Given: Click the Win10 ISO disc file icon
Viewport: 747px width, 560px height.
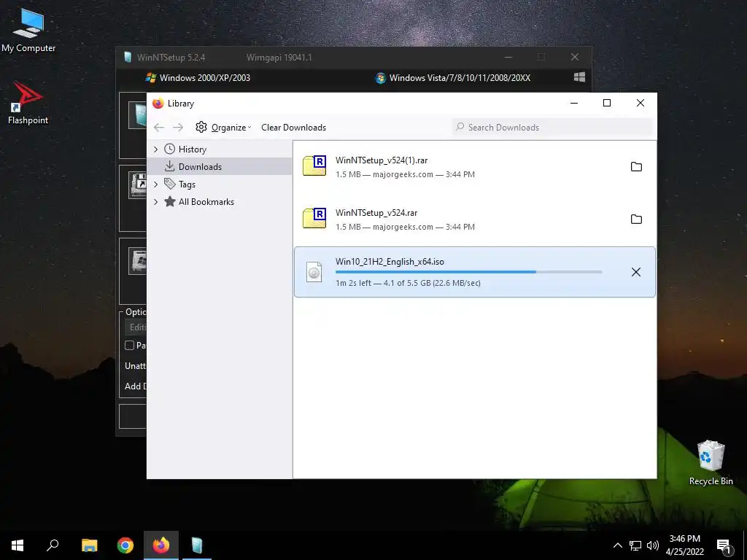Looking at the screenshot, I should coord(314,272).
